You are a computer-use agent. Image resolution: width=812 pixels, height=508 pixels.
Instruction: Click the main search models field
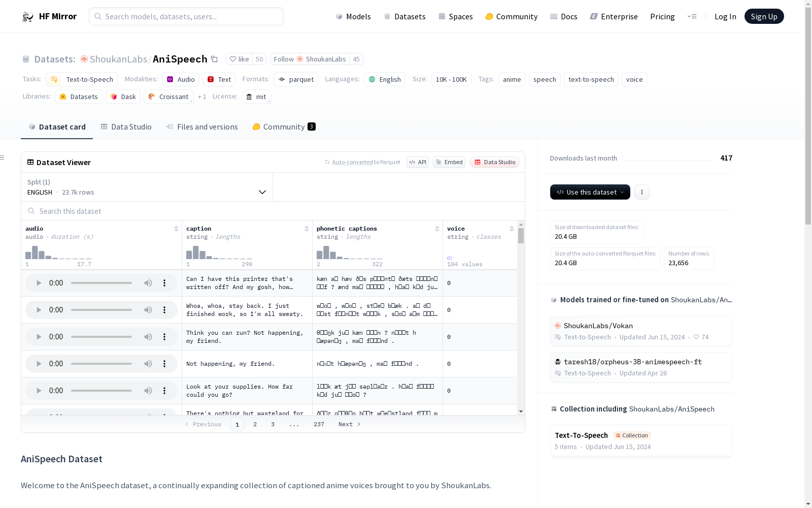pyautogui.click(x=186, y=16)
